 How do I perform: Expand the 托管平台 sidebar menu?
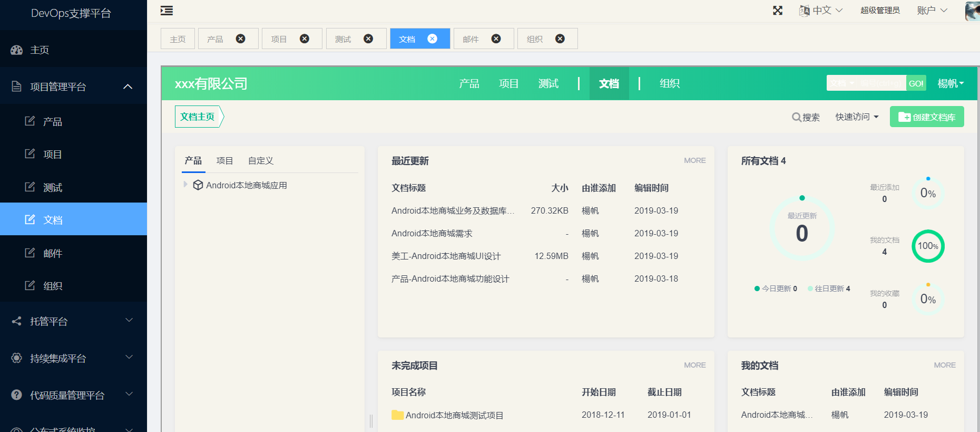pos(129,321)
